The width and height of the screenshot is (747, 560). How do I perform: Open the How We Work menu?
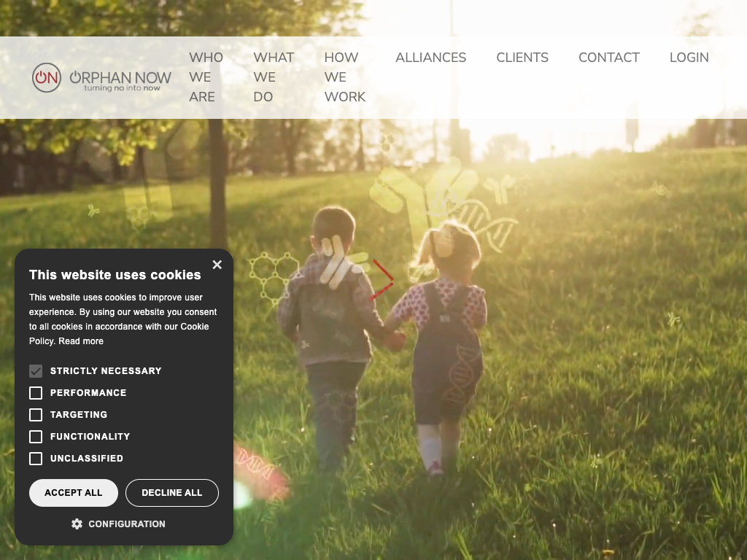pyautogui.click(x=345, y=77)
